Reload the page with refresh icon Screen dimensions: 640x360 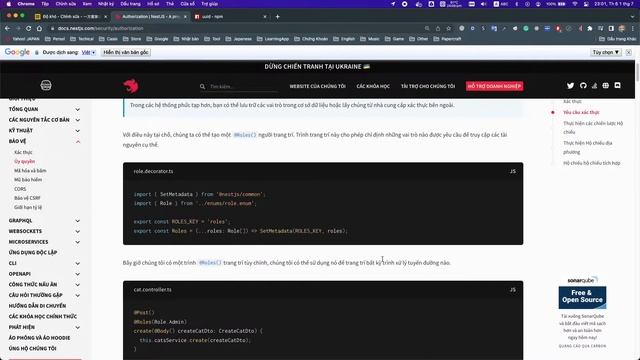29,28
